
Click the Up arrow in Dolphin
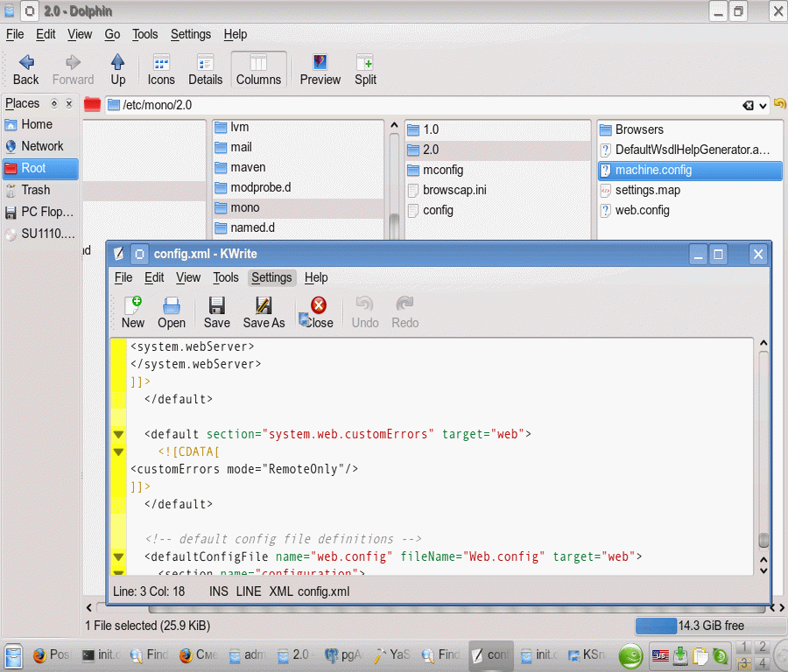117,70
